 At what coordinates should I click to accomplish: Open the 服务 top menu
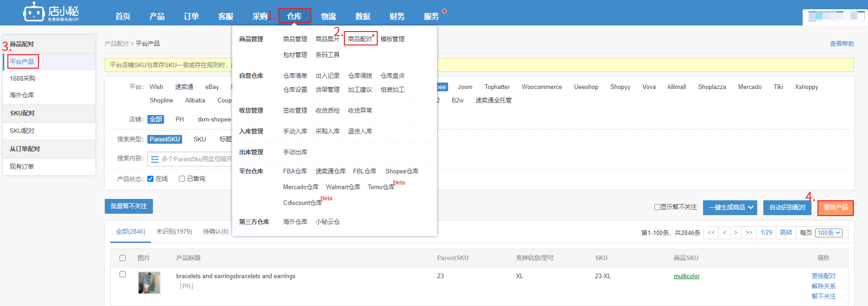(x=431, y=16)
